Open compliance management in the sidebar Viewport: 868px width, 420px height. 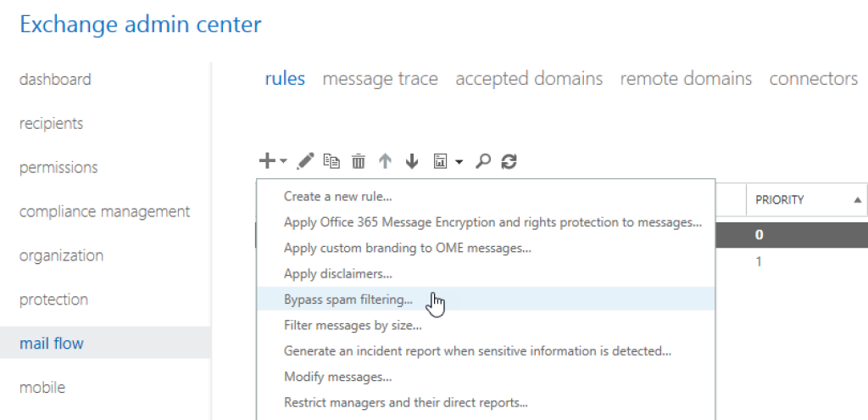104,211
